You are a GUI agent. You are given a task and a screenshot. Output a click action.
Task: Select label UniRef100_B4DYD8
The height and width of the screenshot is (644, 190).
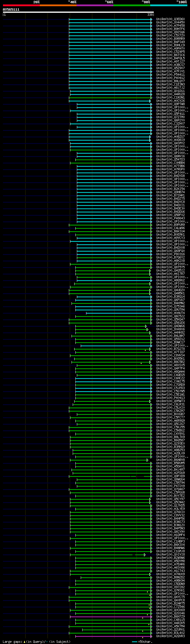(x=170, y=176)
